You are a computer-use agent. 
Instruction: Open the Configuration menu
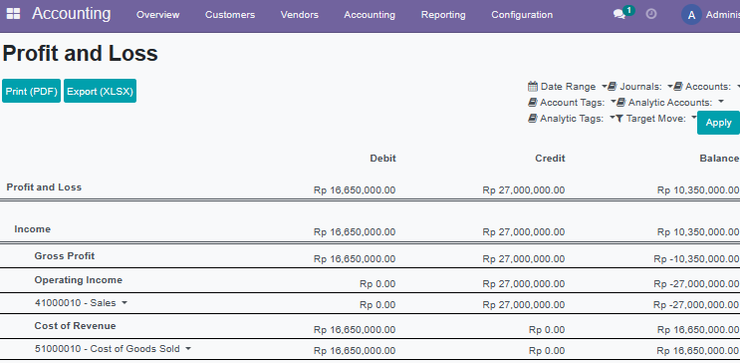click(x=522, y=15)
